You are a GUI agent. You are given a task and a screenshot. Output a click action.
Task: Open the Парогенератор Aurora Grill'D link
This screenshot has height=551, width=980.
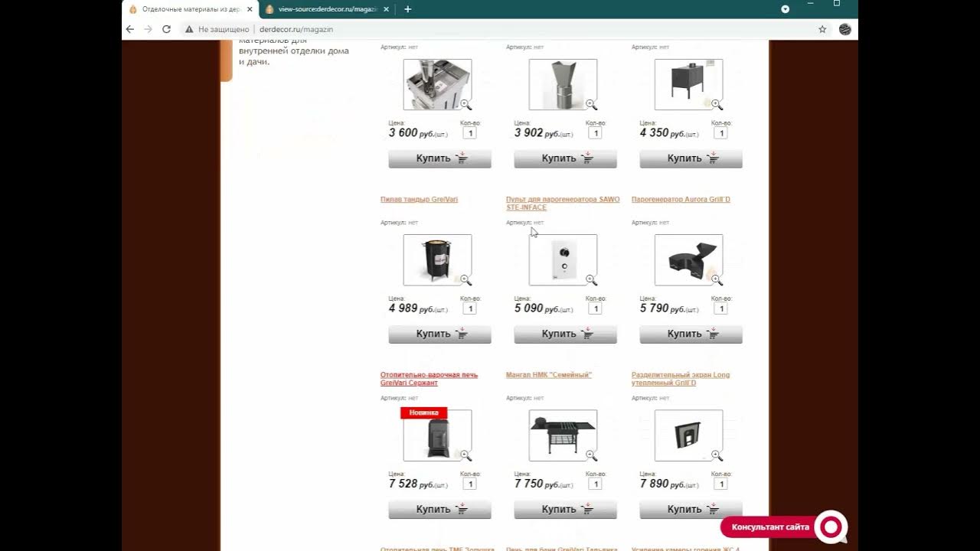[681, 200]
